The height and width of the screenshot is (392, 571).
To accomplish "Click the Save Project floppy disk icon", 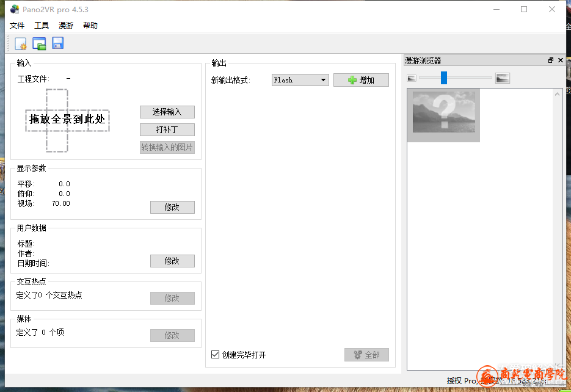I will tap(57, 43).
